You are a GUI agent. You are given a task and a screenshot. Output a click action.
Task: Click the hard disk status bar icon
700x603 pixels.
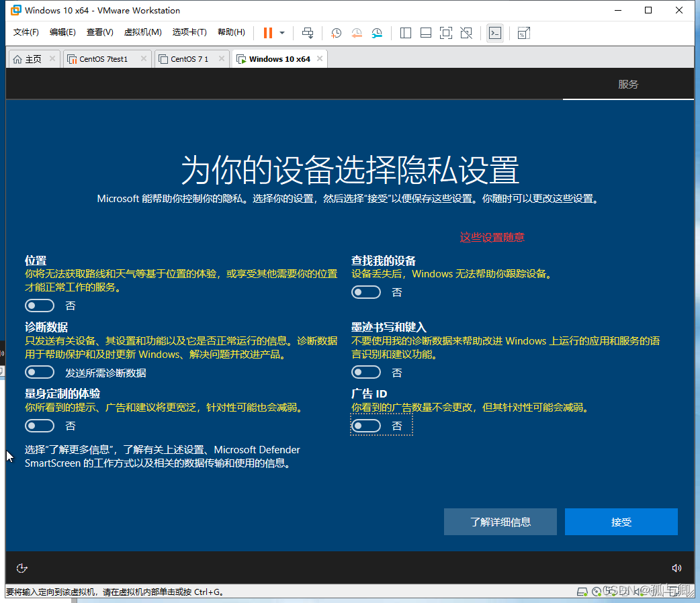tap(582, 592)
